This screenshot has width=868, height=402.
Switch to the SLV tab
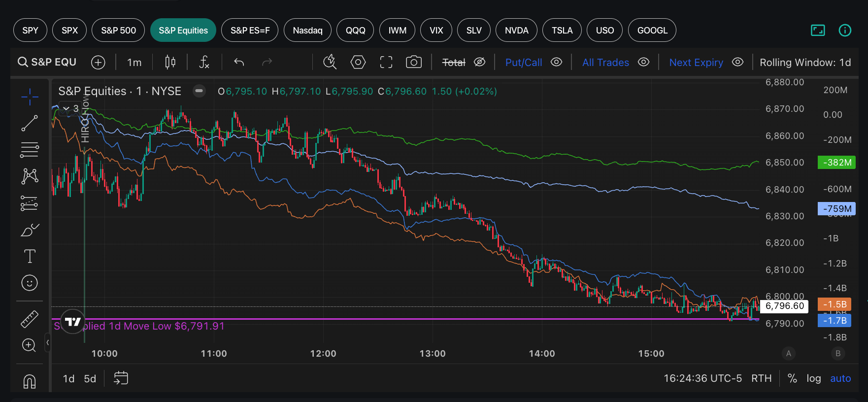click(474, 30)
